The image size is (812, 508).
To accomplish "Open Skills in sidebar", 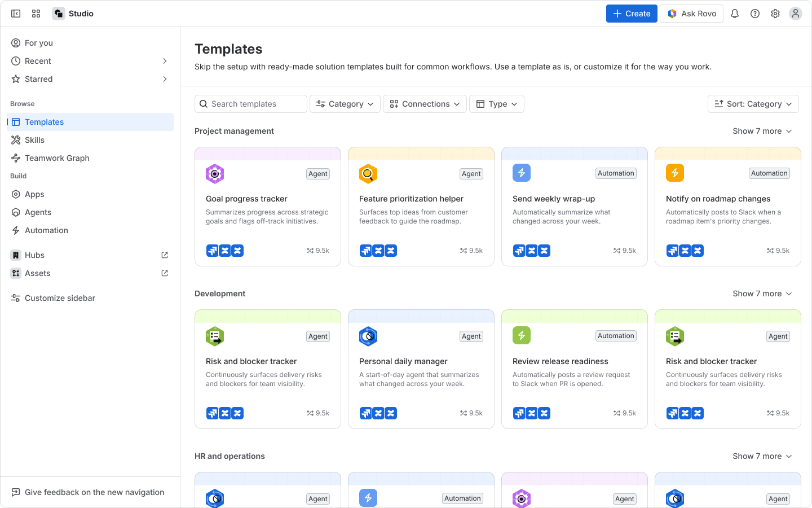I will [90, 140].
